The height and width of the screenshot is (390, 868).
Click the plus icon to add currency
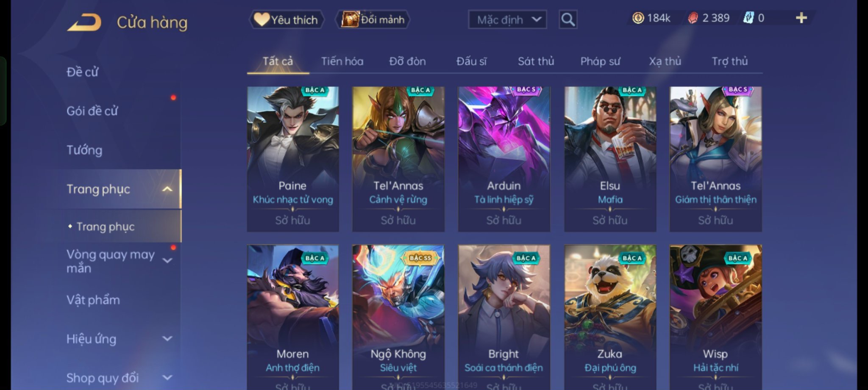click(x=801, y=18)
